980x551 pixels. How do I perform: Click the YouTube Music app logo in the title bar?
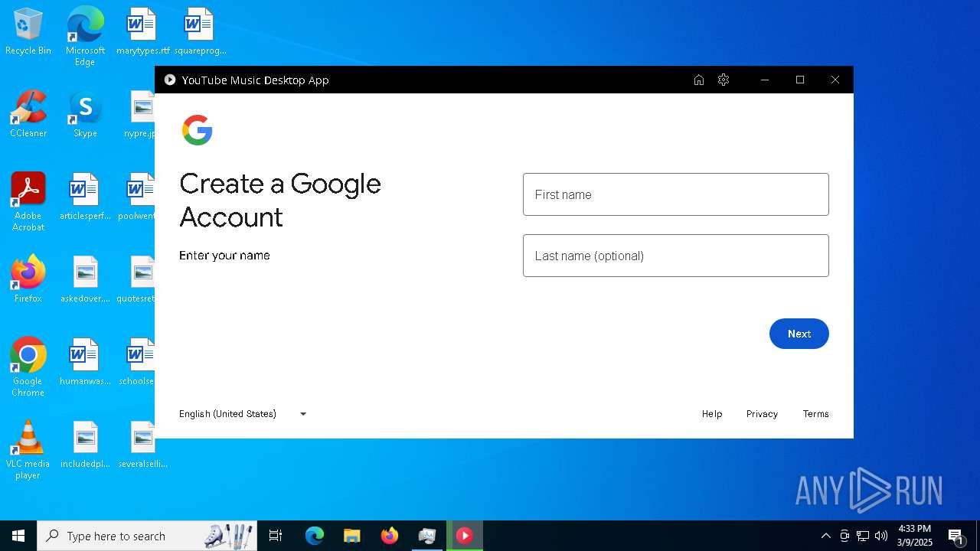click(x=170, y=80)
